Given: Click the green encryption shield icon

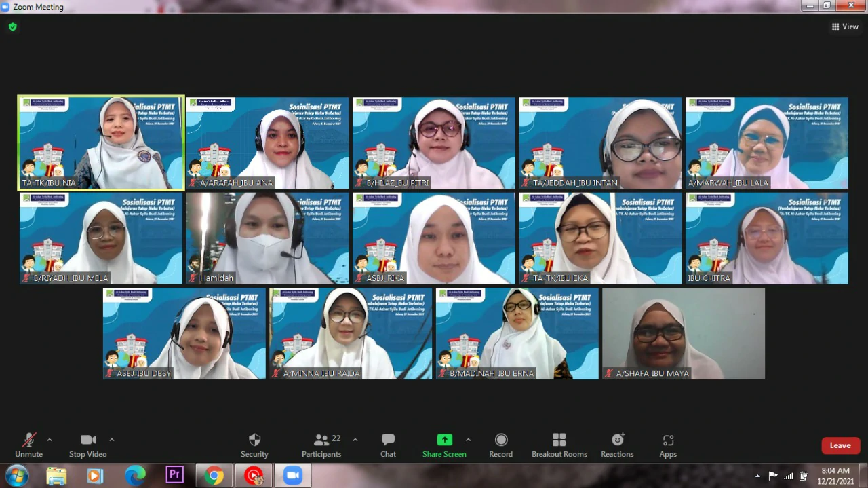Looking at the screenshot, I should [x=12, y=27].
